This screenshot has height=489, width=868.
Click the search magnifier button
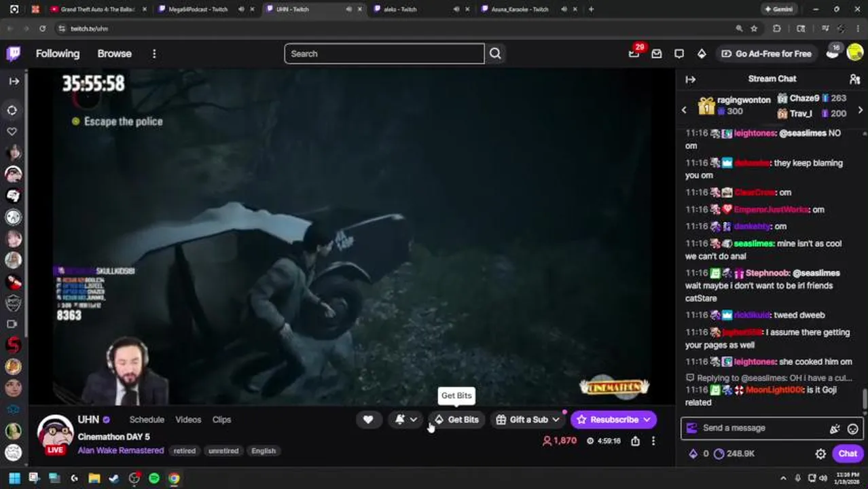point(495,54)
